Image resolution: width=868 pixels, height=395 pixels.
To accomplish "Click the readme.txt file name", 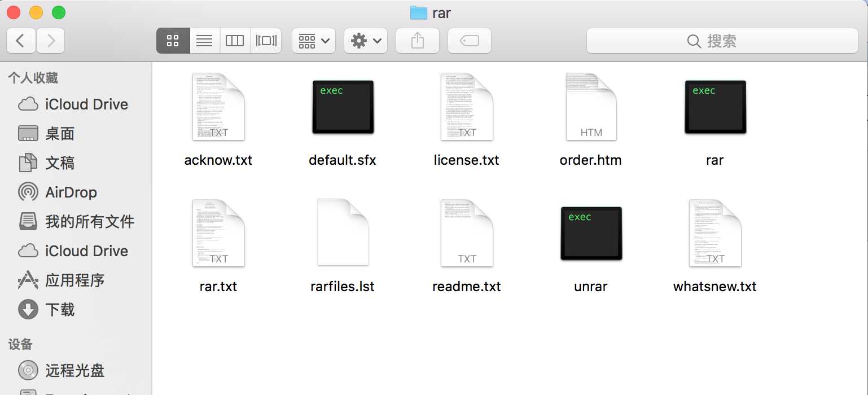I will tap(467, 287).
